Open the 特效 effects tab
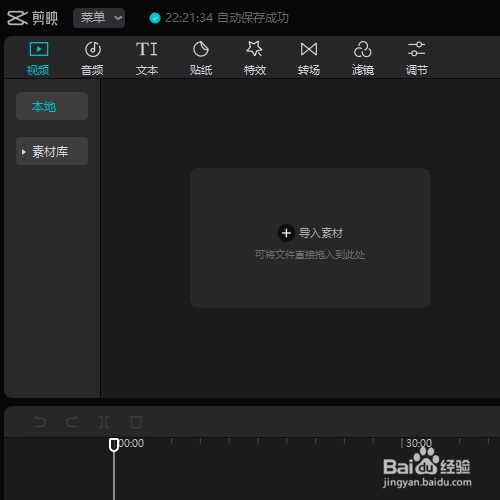This screenshot has width=500, height=500. [255, 59]
